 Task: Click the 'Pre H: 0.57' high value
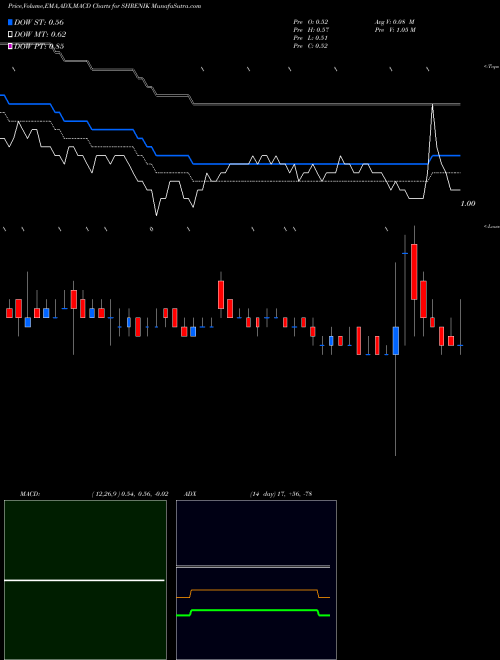tap(311, 30)
